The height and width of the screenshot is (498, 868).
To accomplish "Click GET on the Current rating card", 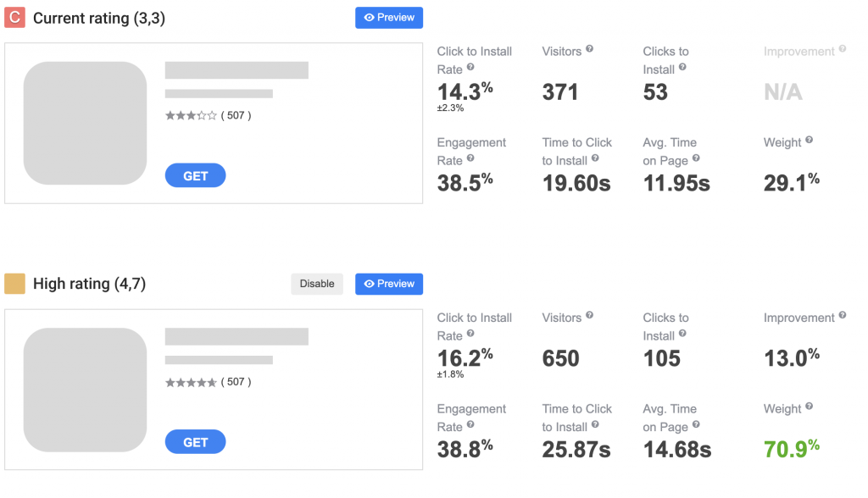I will click(195, 175).
